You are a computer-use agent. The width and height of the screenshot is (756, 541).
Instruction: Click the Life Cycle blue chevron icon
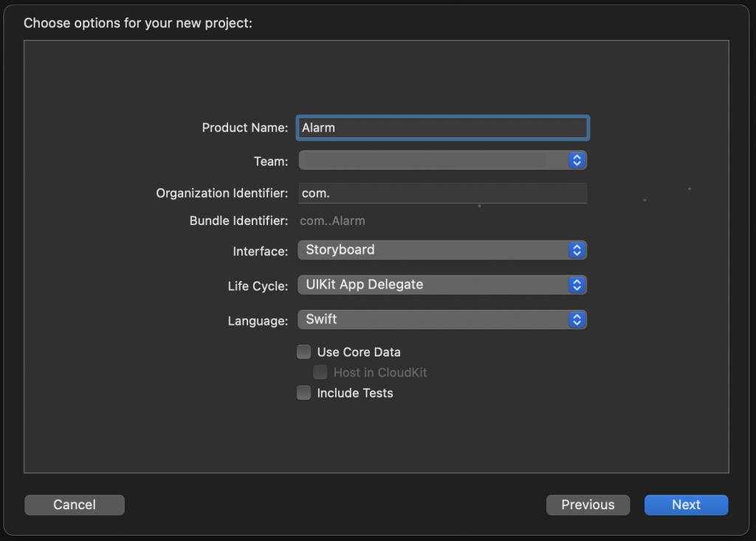[x=577, y=285]
